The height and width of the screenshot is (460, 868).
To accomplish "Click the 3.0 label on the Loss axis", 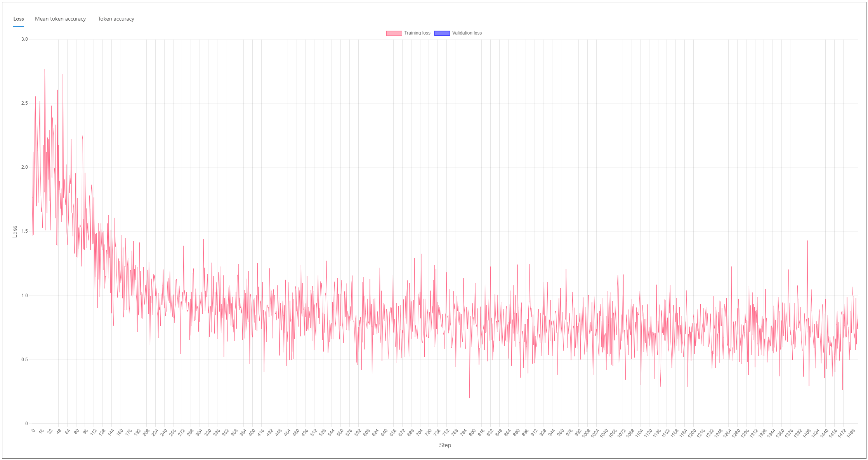I will (x=24, y=39).
